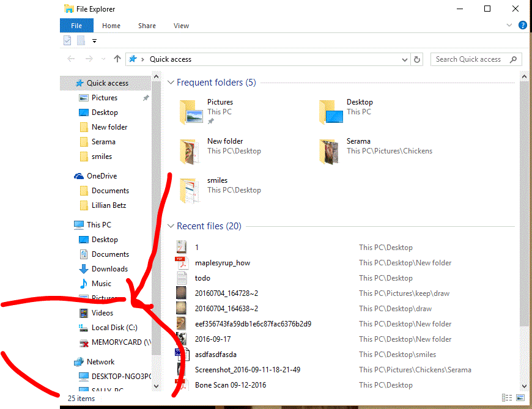Open the address bar history dropdown
Image resolution: width=532 pixels, height=409 pixels.
point(404,60)
